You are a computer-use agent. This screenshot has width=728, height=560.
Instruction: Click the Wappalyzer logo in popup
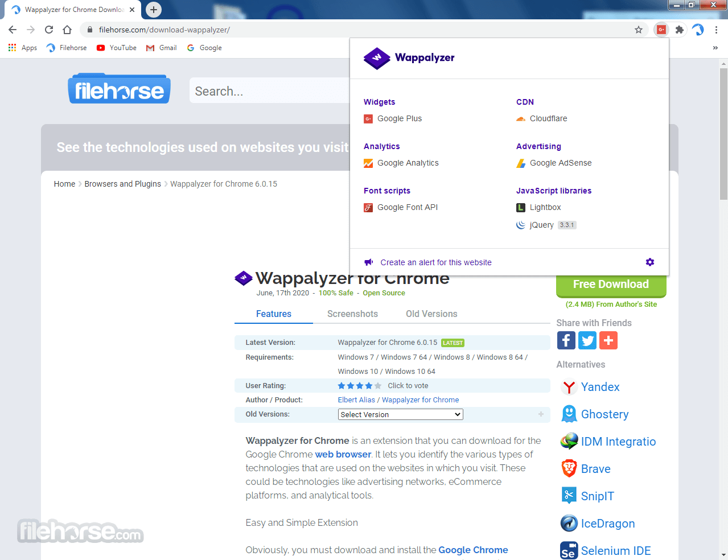tap(409, 57)
